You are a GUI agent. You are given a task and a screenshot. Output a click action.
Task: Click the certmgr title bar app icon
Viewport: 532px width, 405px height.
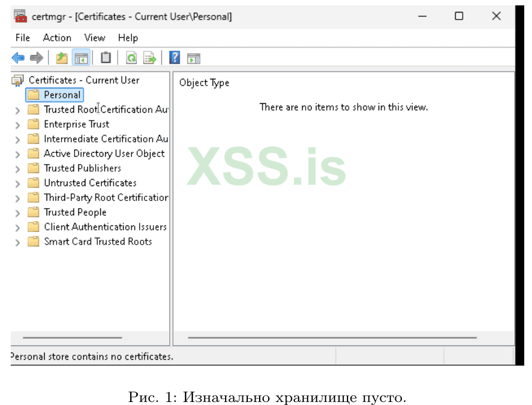coord(20,16)
